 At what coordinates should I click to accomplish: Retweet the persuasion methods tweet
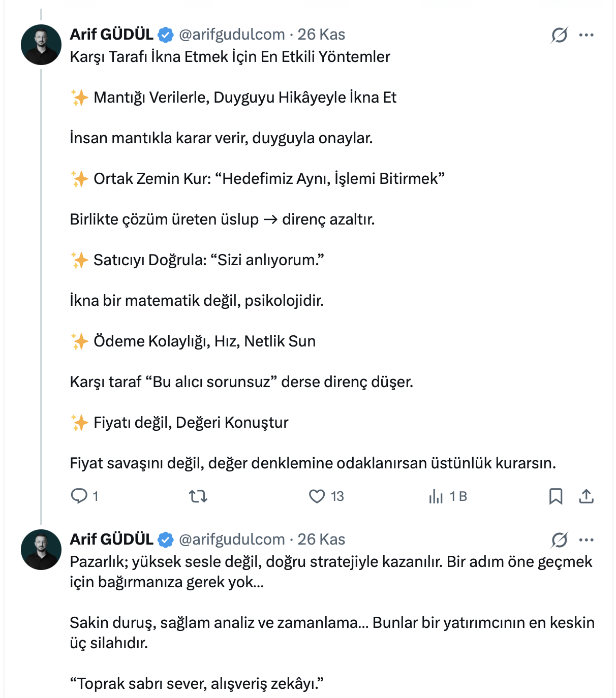pos(198,496)
